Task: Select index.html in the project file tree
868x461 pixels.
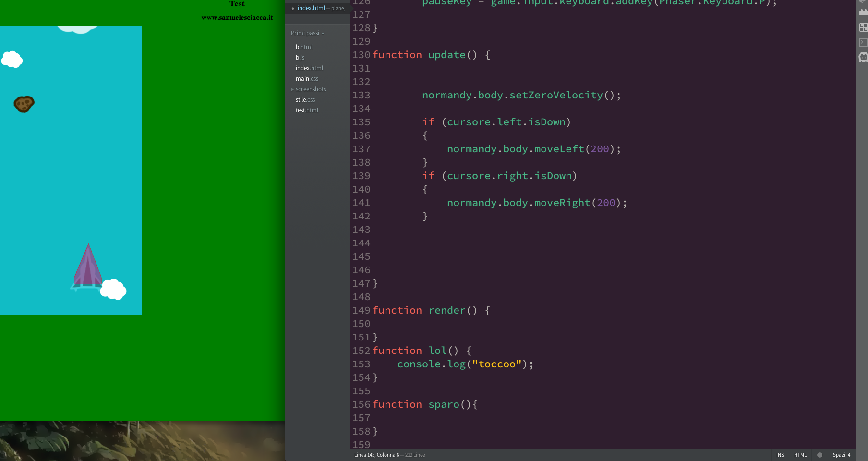Action: click(309, 68)
